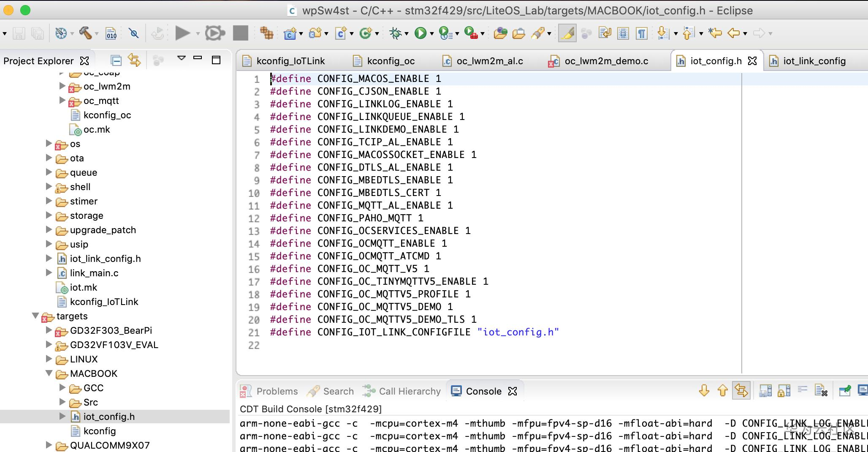Open the Build All hammer icon
868x452 pixels.
(x=86, y=33)
